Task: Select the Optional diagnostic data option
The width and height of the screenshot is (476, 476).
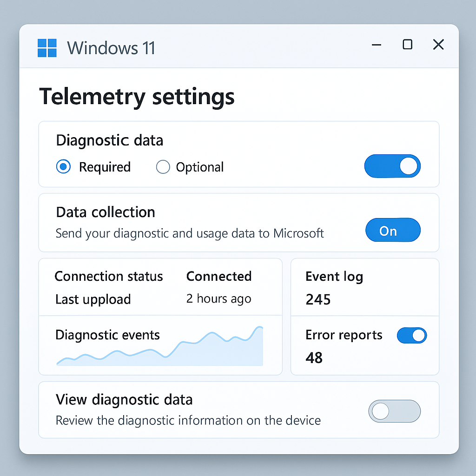Action: tap(163, 167)
